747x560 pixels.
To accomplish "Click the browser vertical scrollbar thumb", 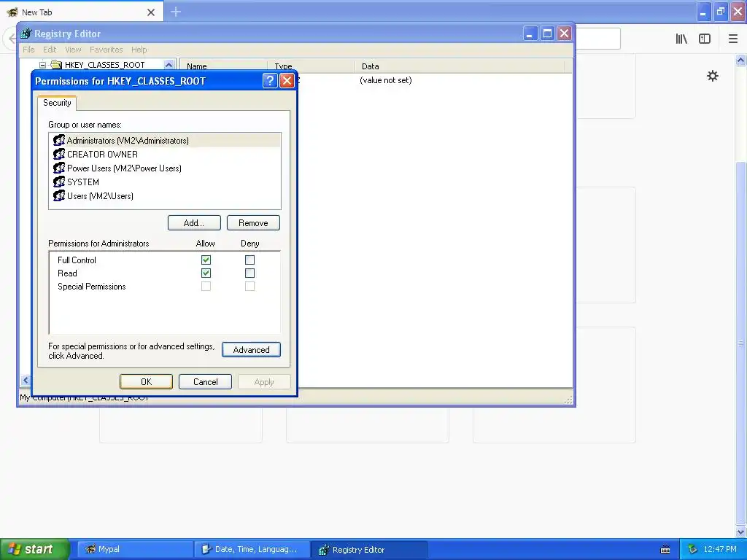I will click(740, 343).
